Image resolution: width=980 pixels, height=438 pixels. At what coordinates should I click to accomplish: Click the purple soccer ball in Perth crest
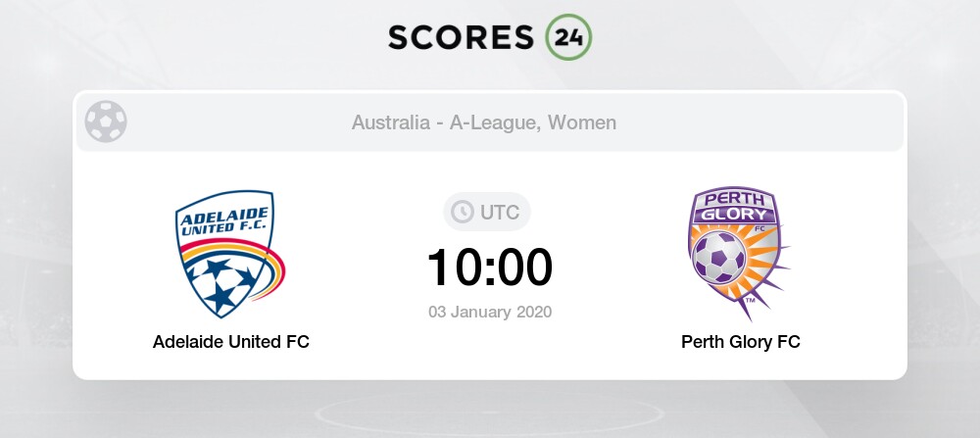(x=719, y=257)
